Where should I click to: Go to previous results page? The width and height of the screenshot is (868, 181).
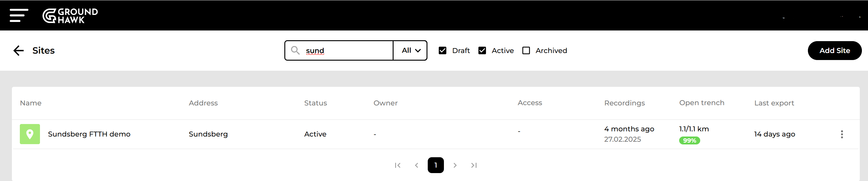point(416,165)
